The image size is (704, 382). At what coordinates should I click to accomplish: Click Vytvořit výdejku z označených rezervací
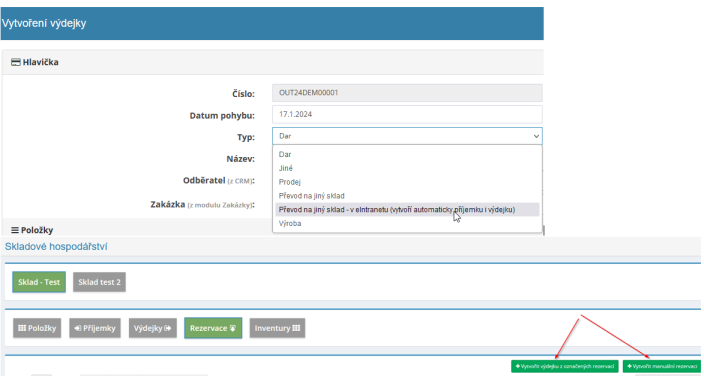pos(564,366)
